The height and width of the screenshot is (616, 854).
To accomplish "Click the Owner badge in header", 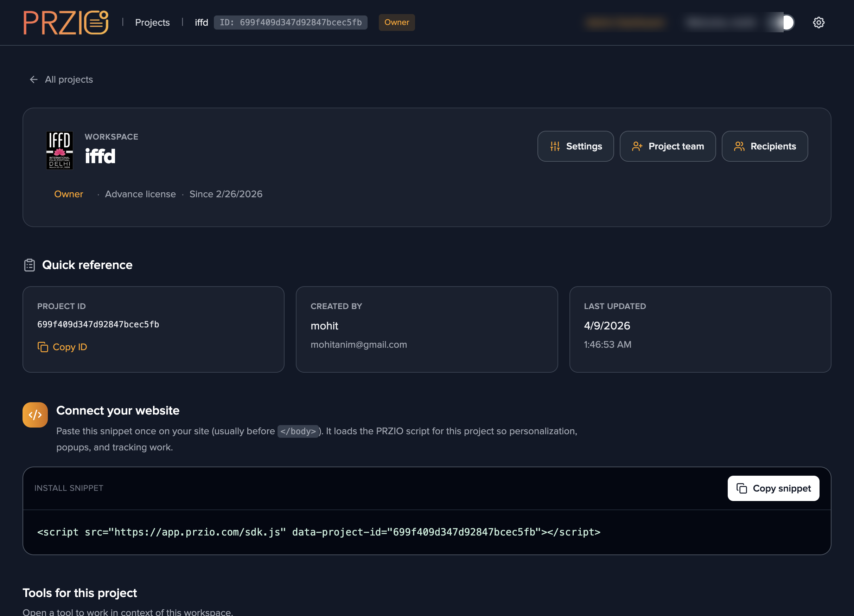I will 396,23.
